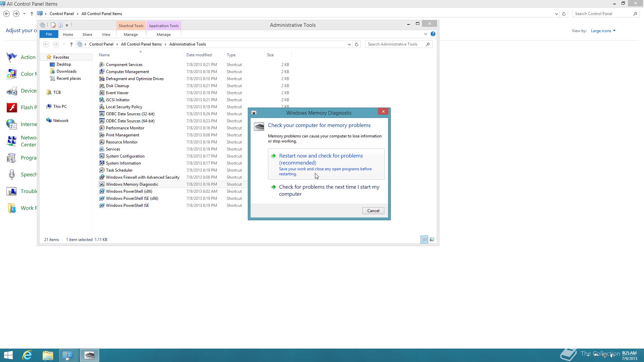Image resolution: width=644 pixels, height=362 pixels.
Task: Select Network in the navigation pane
Action: (61, 121)
